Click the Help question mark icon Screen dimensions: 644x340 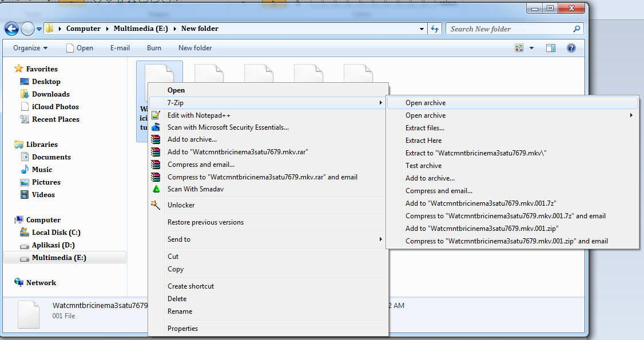coord(571,48)
